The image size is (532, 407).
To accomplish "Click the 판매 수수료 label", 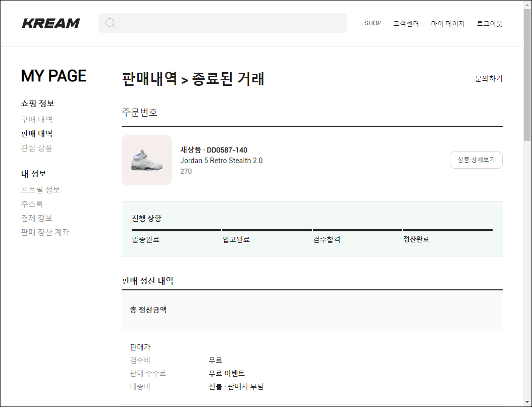I will pyautogui.click(x=148, y=373).
